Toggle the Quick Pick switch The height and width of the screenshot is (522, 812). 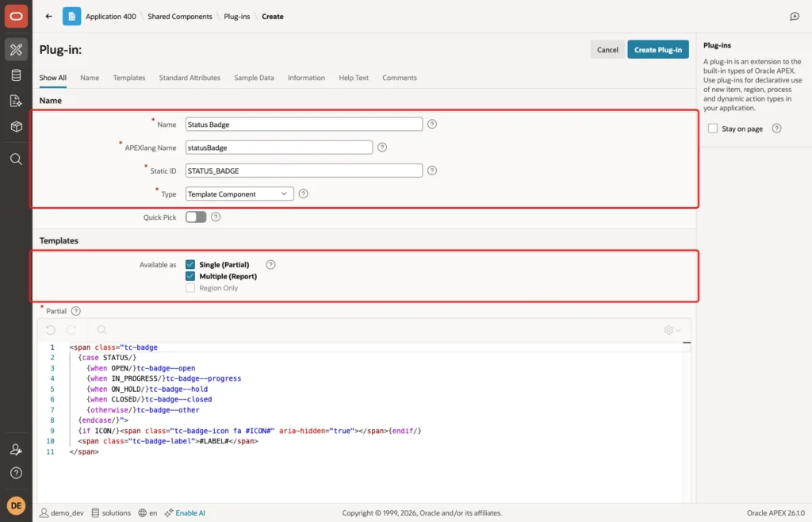[196, 217]
